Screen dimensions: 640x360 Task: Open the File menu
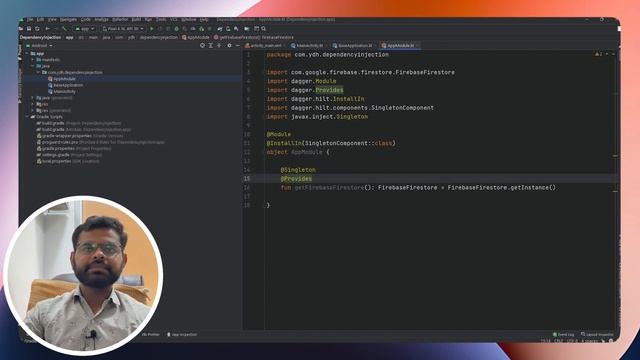(x=30, y=20)
